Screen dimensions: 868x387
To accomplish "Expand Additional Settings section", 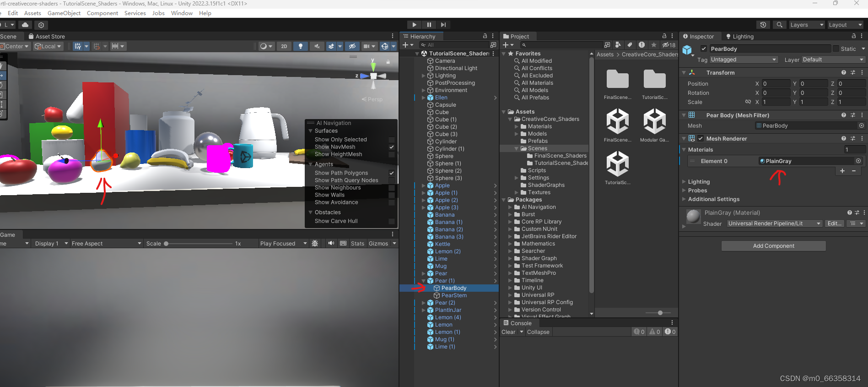I will coord(684,199).
